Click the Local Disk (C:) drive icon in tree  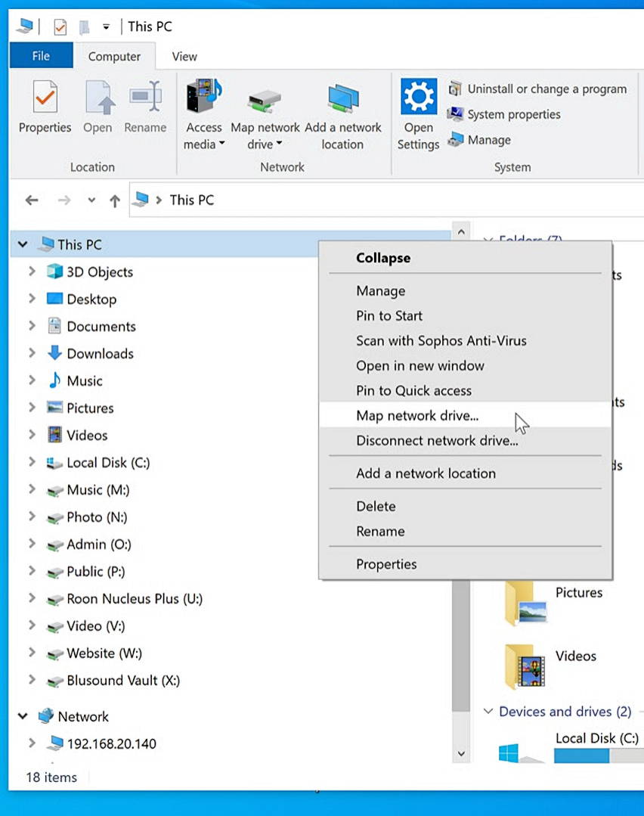click(54, 462)
